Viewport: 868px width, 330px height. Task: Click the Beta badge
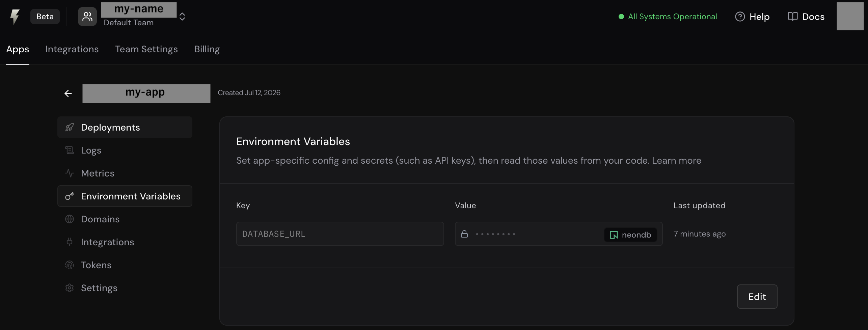pos(45,17)
